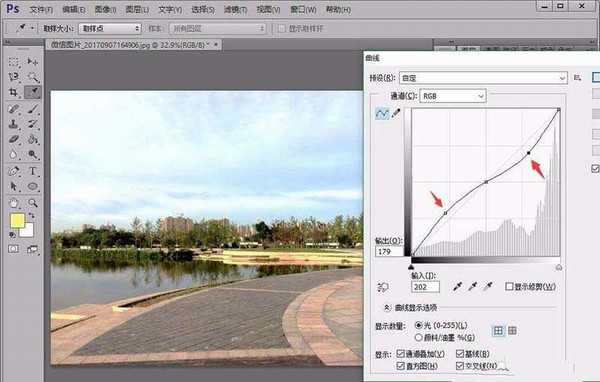This screenshot has width=600, height=382.
Task: Choose edit-points curve mode in Curves
Action: [382, 113]
